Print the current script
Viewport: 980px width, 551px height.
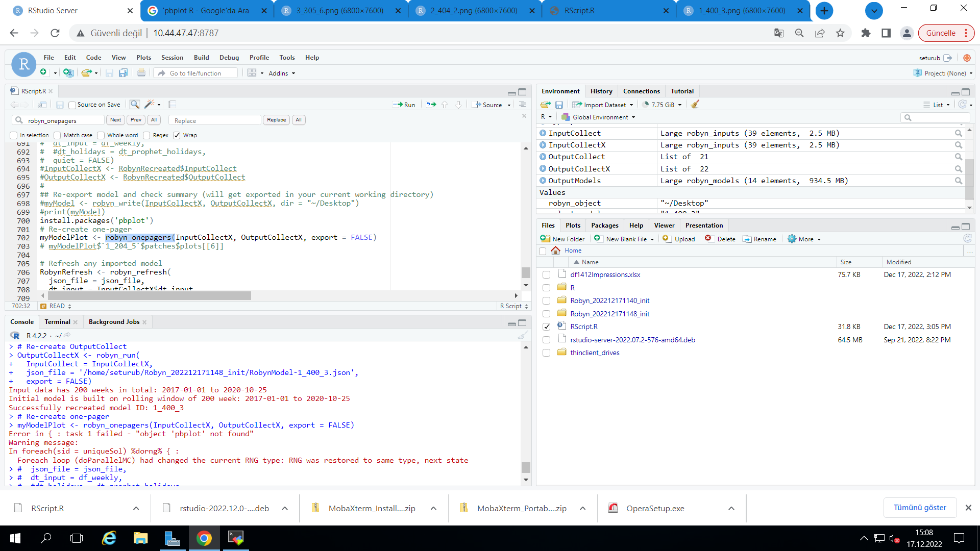[x=141, y=72]
